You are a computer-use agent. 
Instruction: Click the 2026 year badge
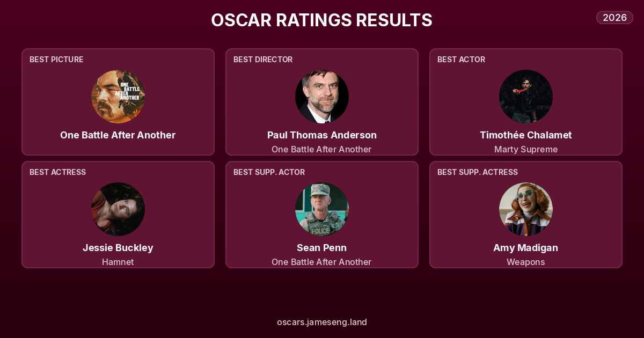pos(614,17)
